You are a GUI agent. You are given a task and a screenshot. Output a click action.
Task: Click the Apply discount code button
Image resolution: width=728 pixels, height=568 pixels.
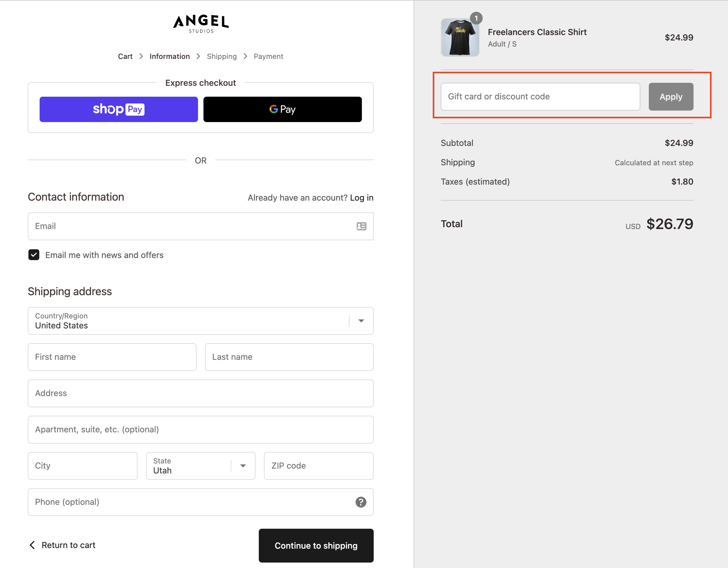671,96
